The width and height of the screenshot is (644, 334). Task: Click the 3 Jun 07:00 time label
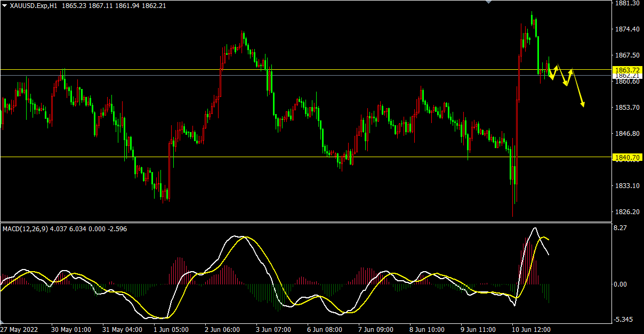pyautogui.click(x=273, y=329)
